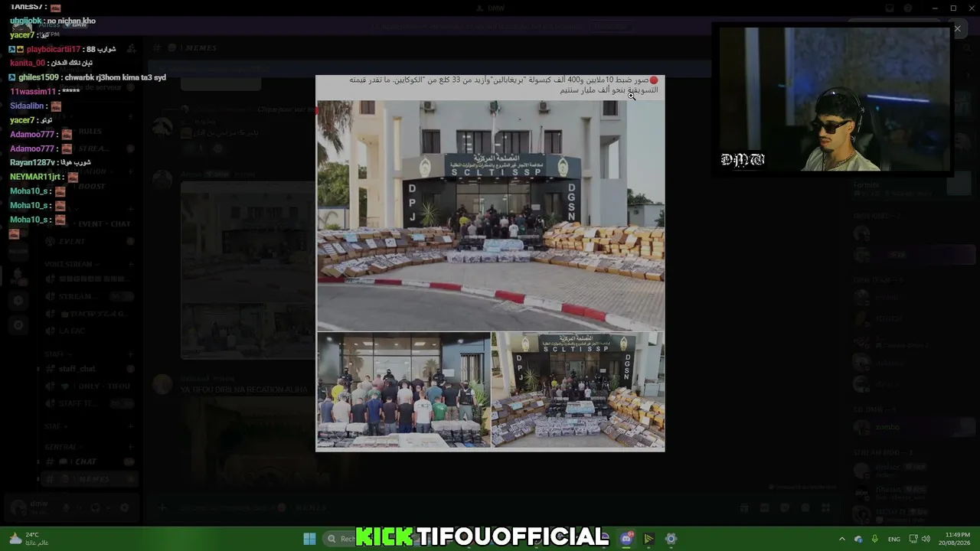
Task: Mute microphone in Discord user panel
Action: pos(67,507)
